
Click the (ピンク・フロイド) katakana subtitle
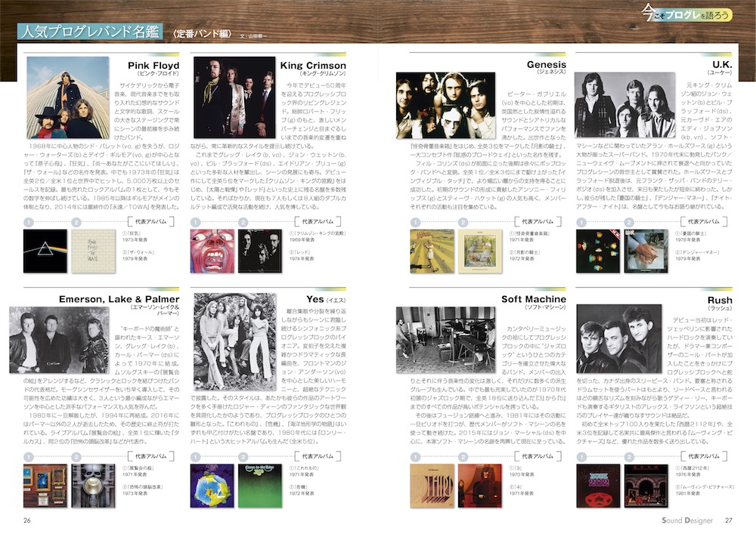pyautogui.click(x=158, y=74)
